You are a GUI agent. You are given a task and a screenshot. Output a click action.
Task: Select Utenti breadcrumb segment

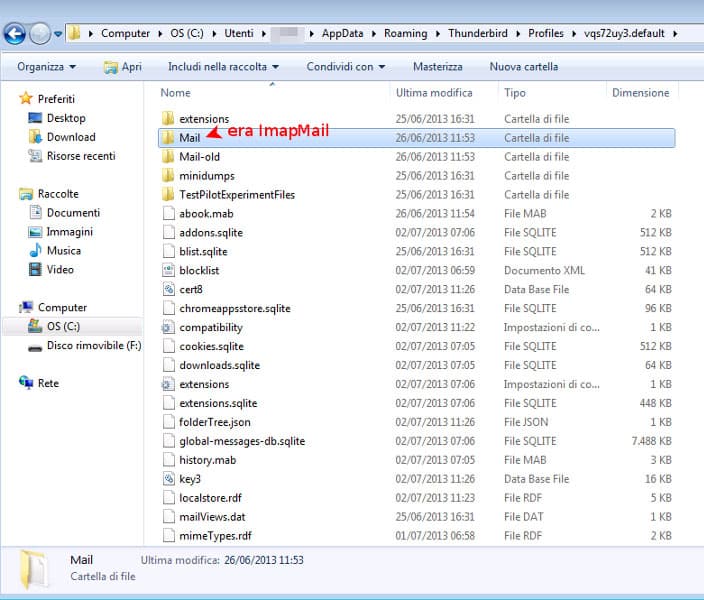(x=239, y=33)
